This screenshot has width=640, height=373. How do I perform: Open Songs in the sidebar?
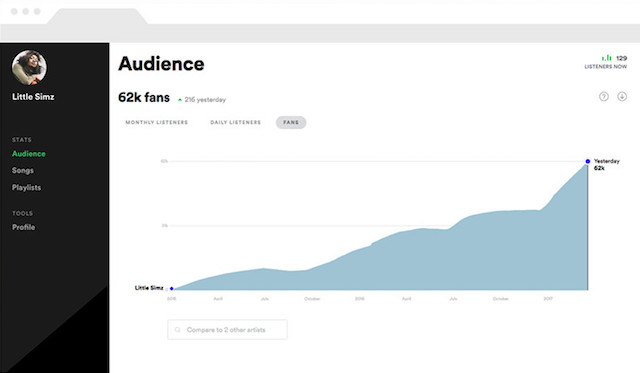(22, 171)
